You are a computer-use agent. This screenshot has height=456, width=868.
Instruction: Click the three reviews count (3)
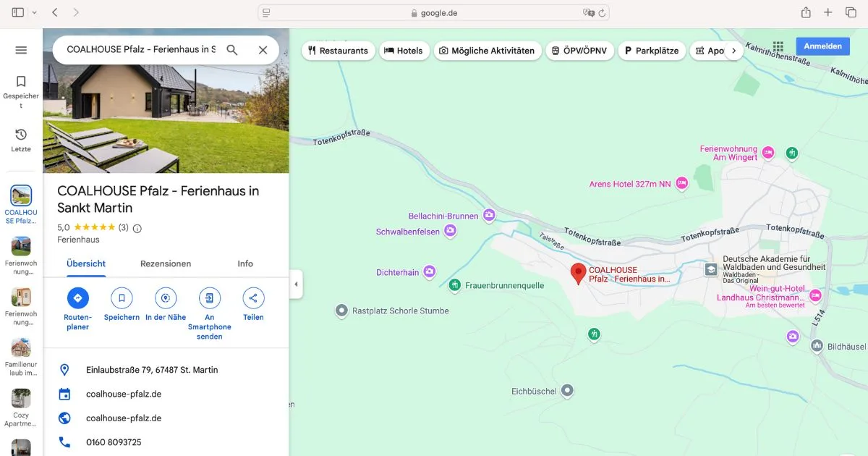pos(124,227)
